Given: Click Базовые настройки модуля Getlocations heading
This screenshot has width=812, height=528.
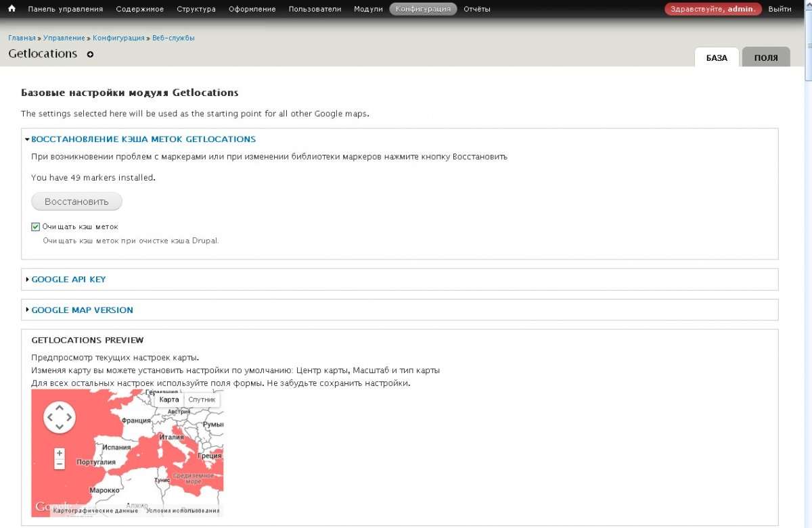Looking at the screenshot, I should pos(130,93).
